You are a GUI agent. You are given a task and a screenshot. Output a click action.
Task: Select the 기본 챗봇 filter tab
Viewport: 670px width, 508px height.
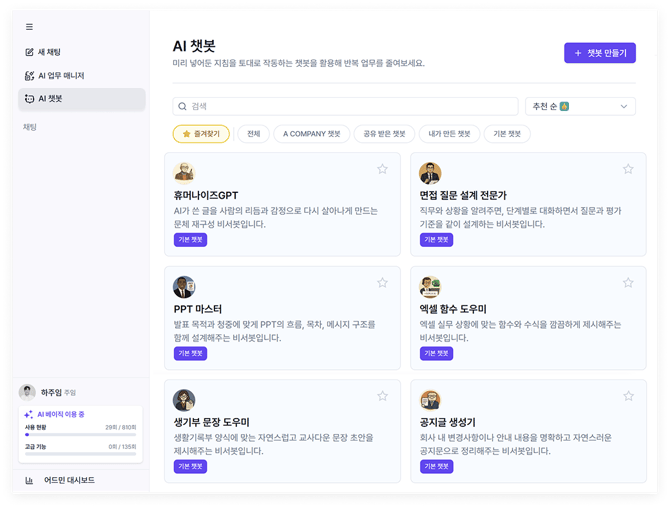[x=507, y=134]
